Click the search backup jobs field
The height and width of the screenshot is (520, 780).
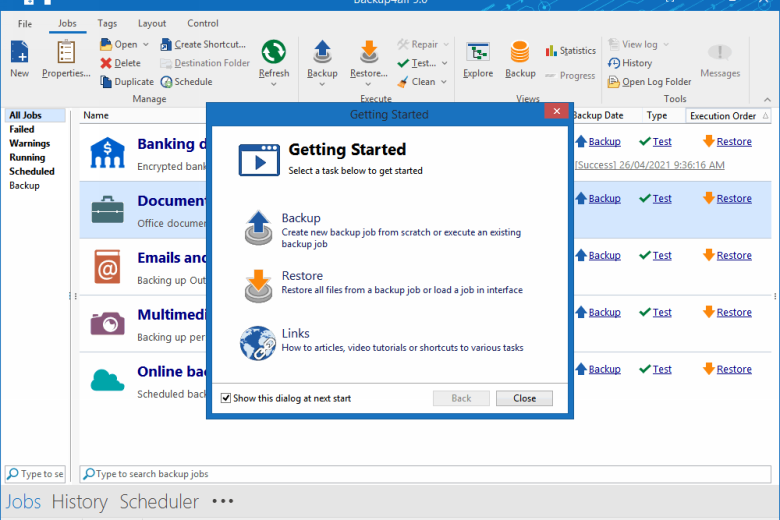click(x=425, y=474)
